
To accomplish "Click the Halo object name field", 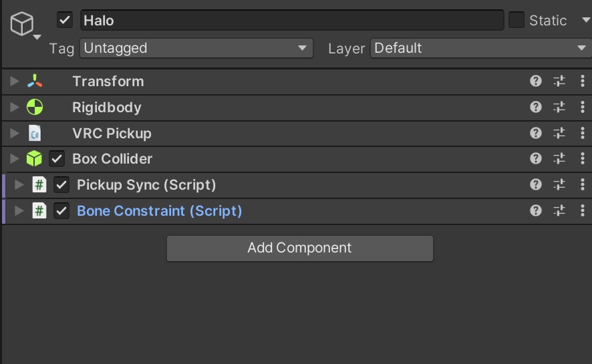I will tap(291, 20).
